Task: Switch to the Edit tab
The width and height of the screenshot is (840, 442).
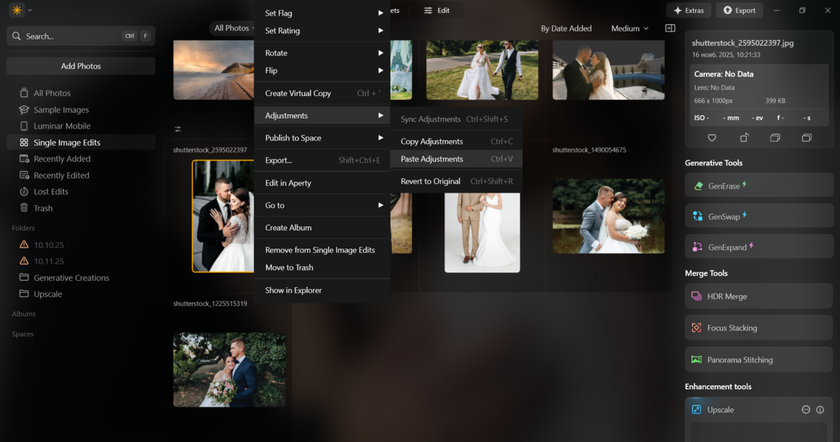Action: tap(437, 10)
